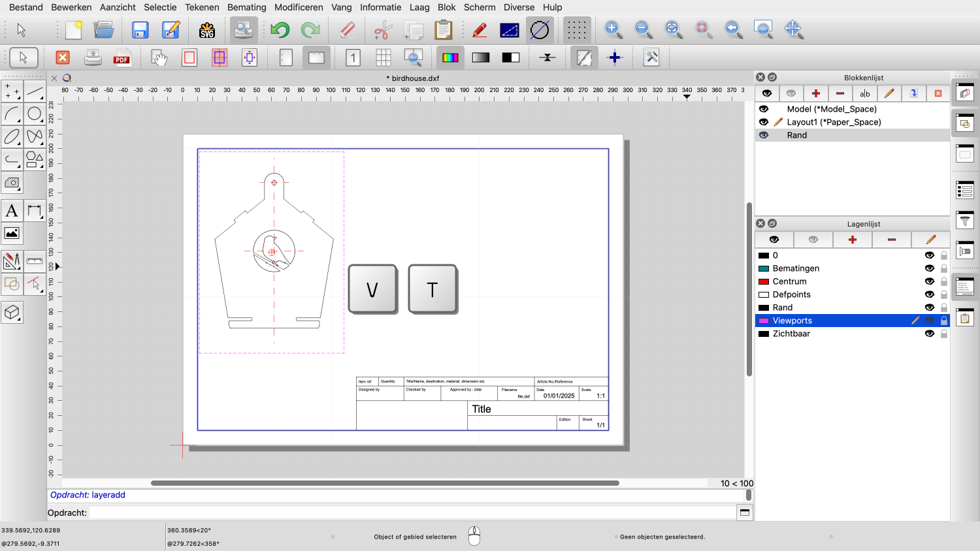Screen dimensions: 980x551
Task: Add a new layer with red plus
Action: (853, 240)
